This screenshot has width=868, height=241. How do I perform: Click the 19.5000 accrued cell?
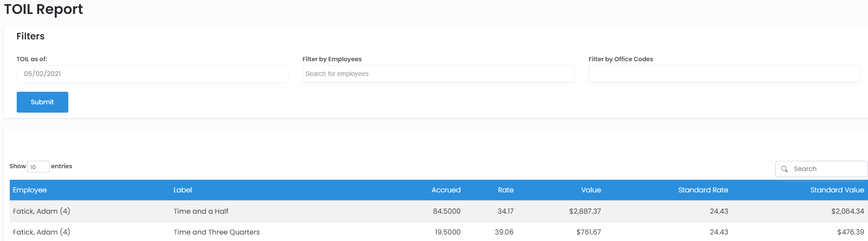coord(447,232)
